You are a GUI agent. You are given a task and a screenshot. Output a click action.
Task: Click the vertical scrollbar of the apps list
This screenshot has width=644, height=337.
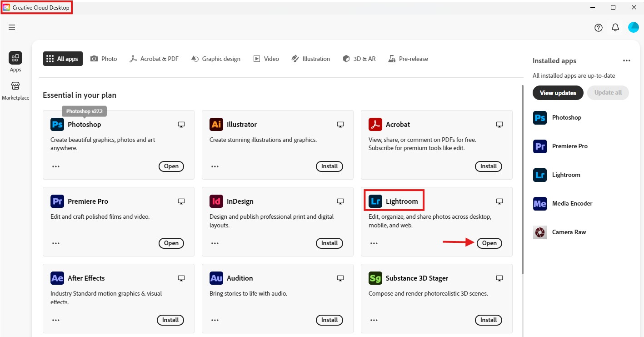(522, 182)
